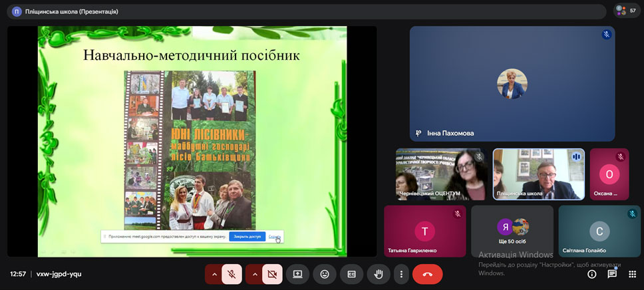
Task: Expand audio settings arrow next to microphone
Action: (214, 274)
